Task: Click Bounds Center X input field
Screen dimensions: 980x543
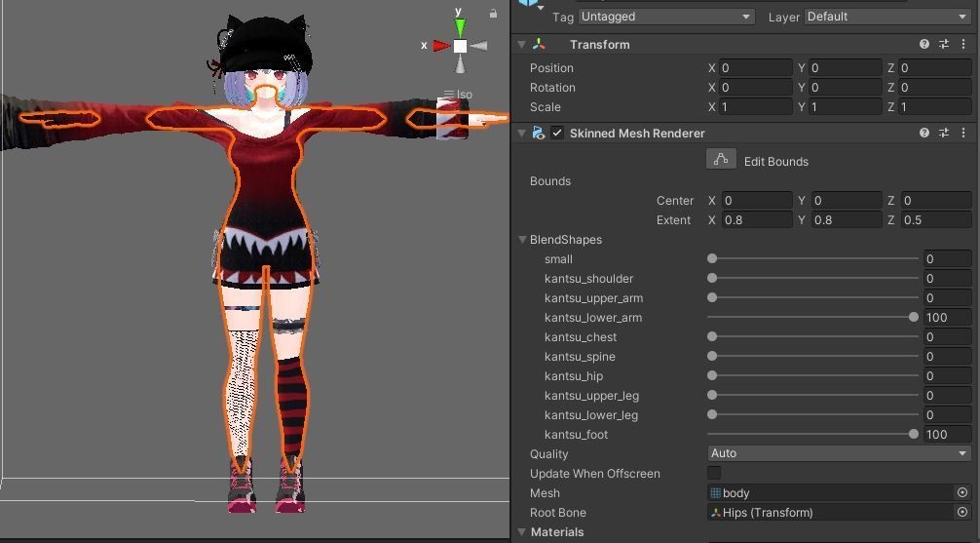Action: pyautogui.click(x=757, y=200)
